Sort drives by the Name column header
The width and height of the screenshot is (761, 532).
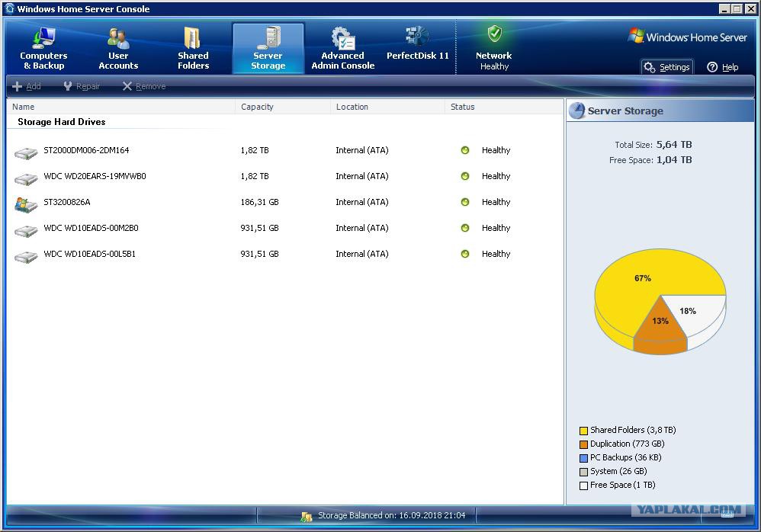click(120, 107)
